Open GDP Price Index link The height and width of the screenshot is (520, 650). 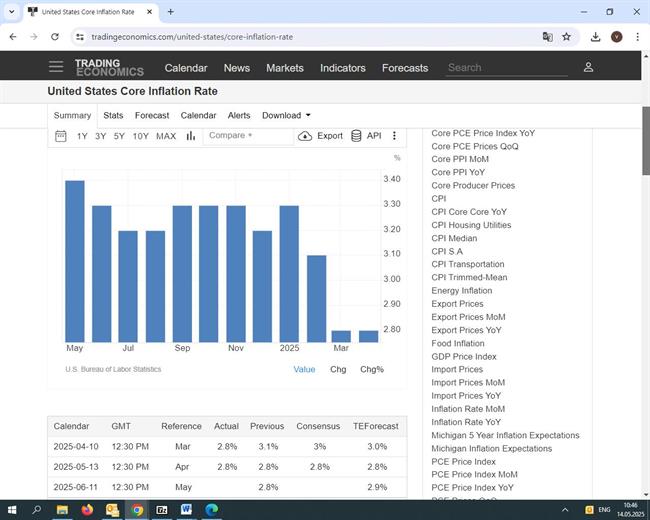click(x=463, y=357)
